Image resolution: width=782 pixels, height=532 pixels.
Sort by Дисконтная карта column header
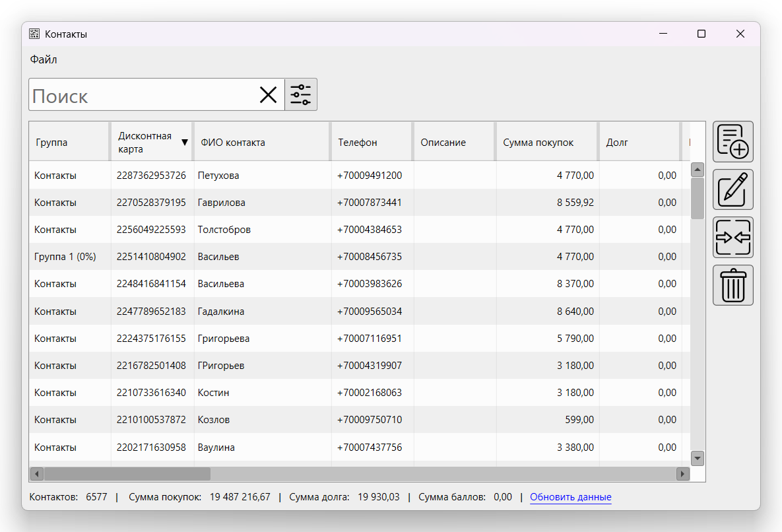coord(145,142)
